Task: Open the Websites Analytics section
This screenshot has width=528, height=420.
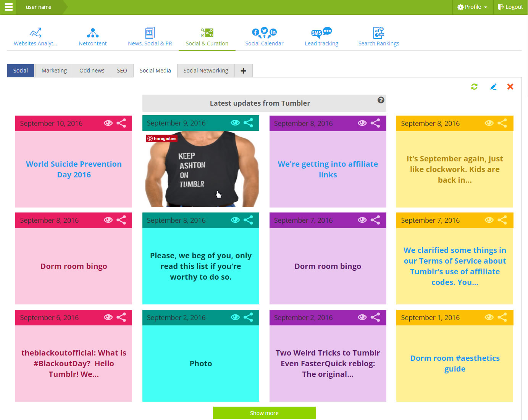Action: click(x=36, y=37)
